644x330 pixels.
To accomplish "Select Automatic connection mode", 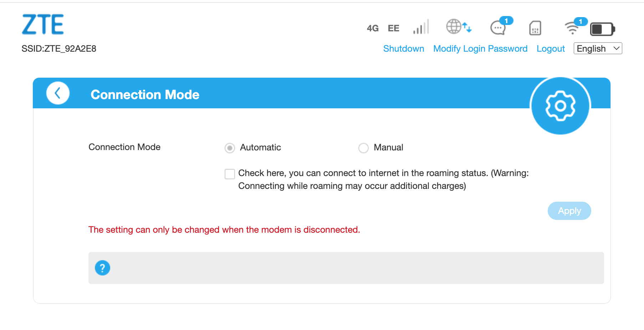I will (x=230, y=148).
